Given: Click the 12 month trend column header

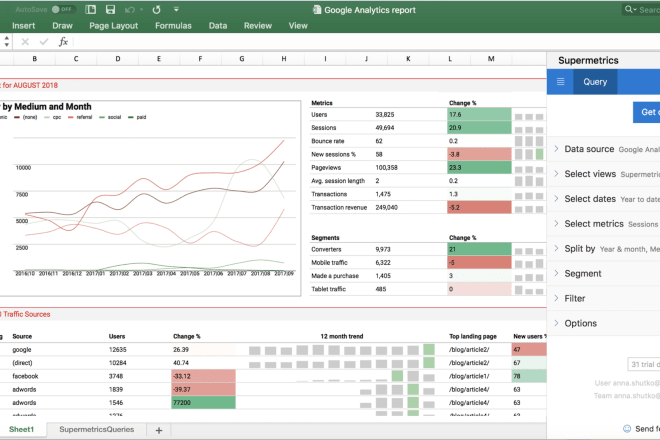Looking at the screenshot, I should tap(342, 336).
